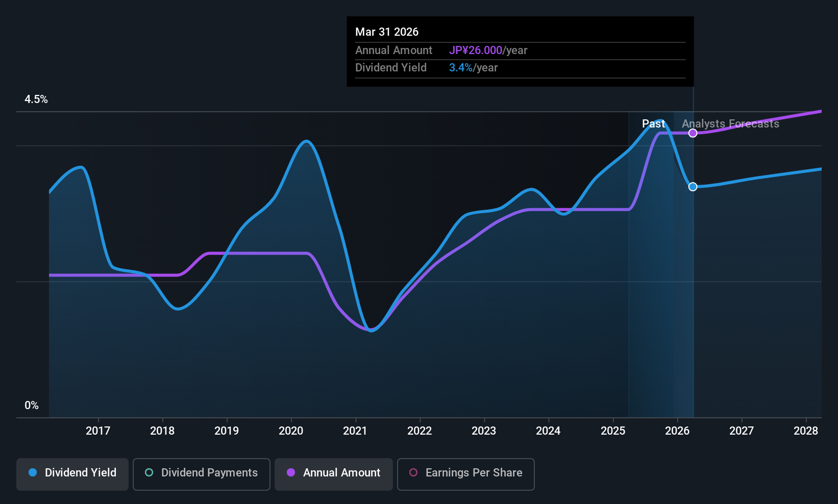The width and height of the screenshot is (838, 504).
Task: Toggle the Earnings Per Share series off
Action: [465, 474]
